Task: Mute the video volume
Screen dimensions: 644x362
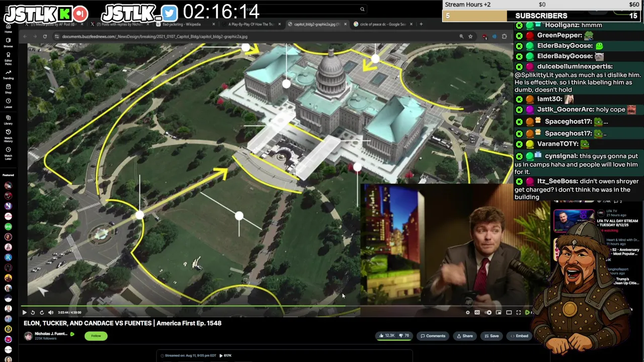Action: [51, 312]
